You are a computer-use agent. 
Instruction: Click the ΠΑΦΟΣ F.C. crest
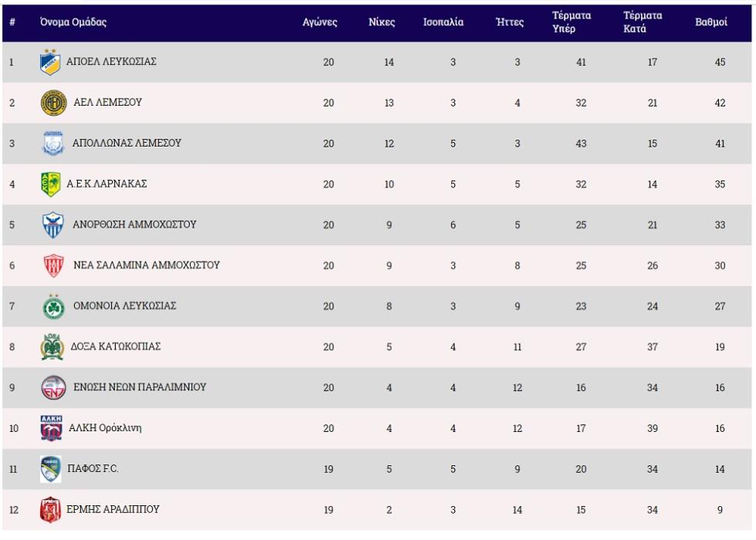pyautogui.click(x=51, y=469)
